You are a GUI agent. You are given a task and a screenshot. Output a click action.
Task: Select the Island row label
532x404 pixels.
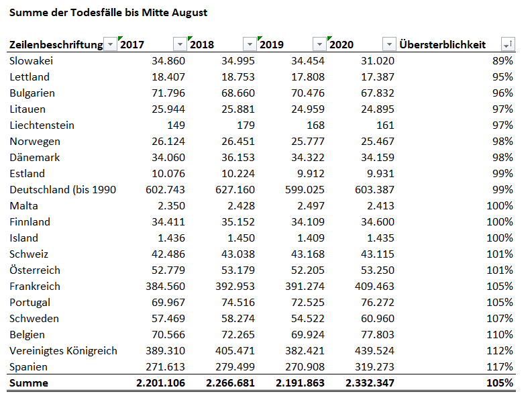23,238
